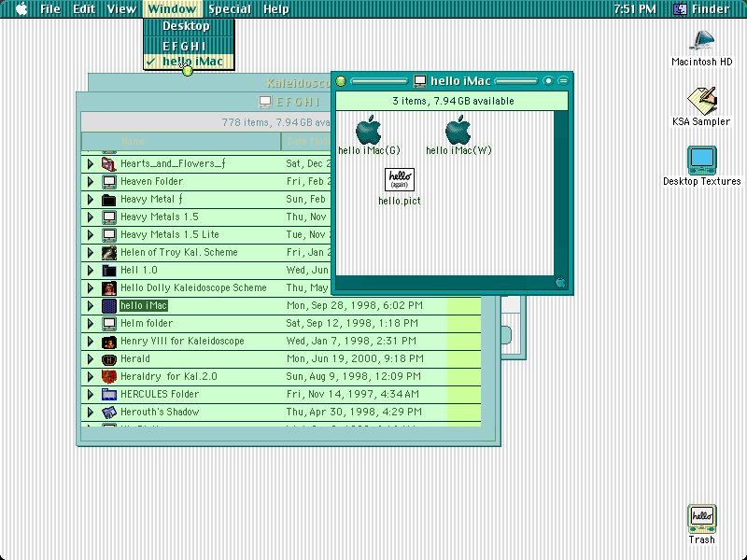Select the Heavy Metals 1.5 icon

[109, 217]
